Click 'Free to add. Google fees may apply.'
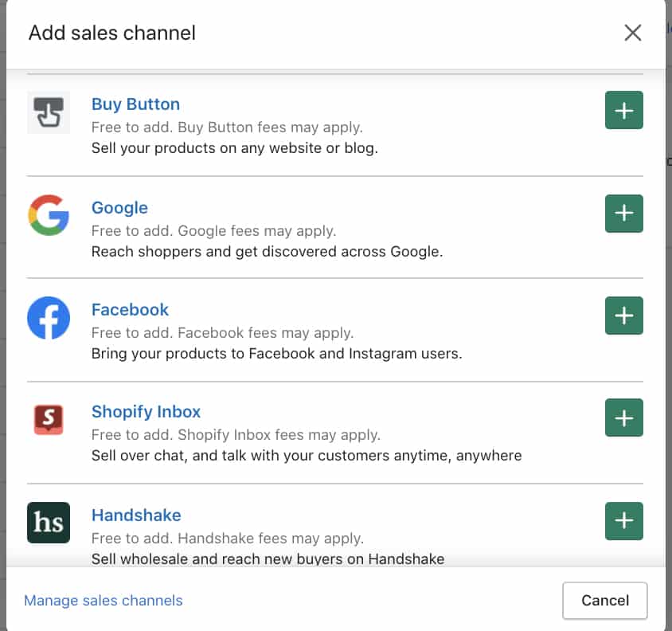This screenshot has width=672, height=631. 214,231
